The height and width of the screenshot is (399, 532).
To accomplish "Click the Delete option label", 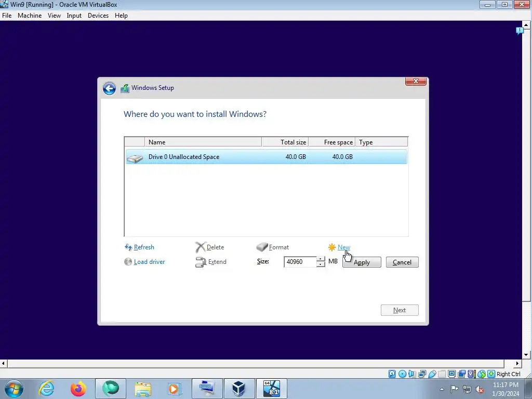I will coord(215,247).
